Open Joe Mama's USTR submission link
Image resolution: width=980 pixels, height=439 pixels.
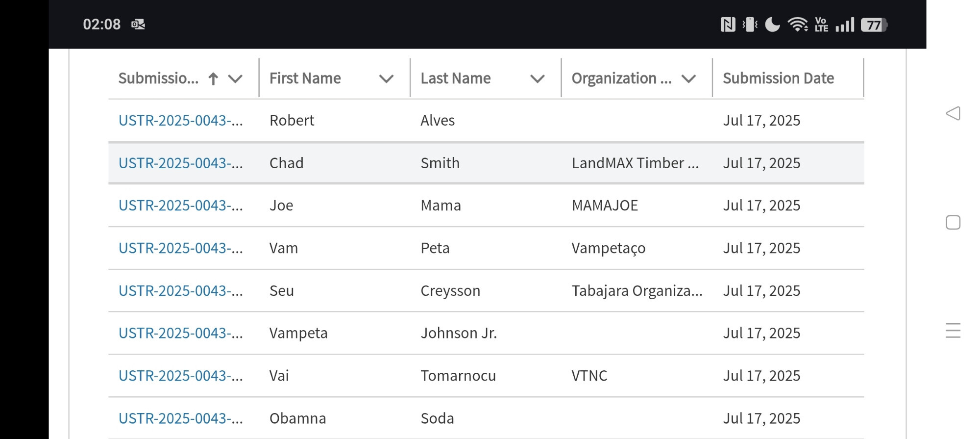click(x=181, y=205)
